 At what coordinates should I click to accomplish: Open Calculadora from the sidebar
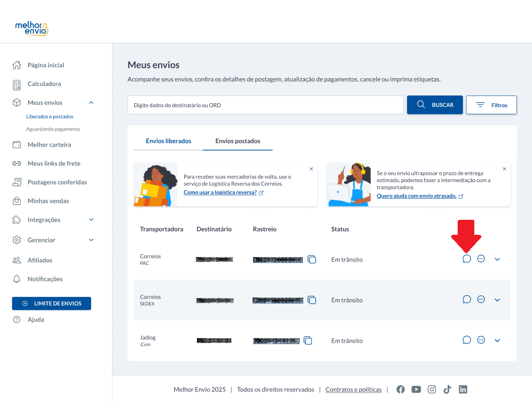pos(44,84)
